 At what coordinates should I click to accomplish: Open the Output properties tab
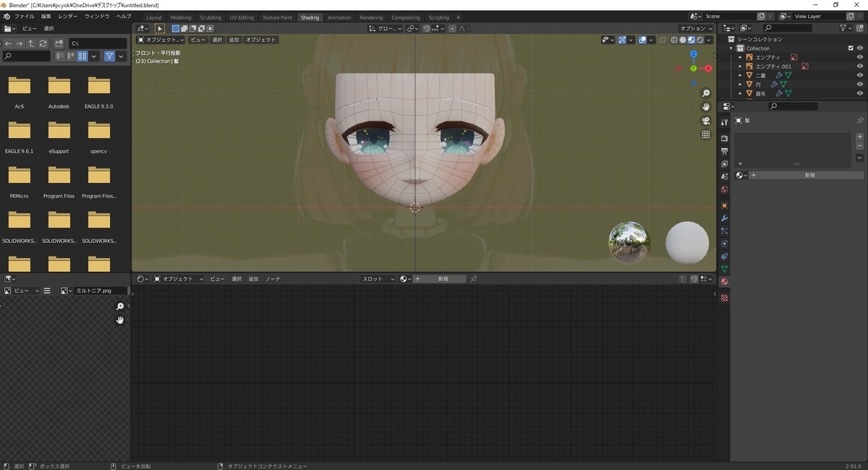coord(724,150)
